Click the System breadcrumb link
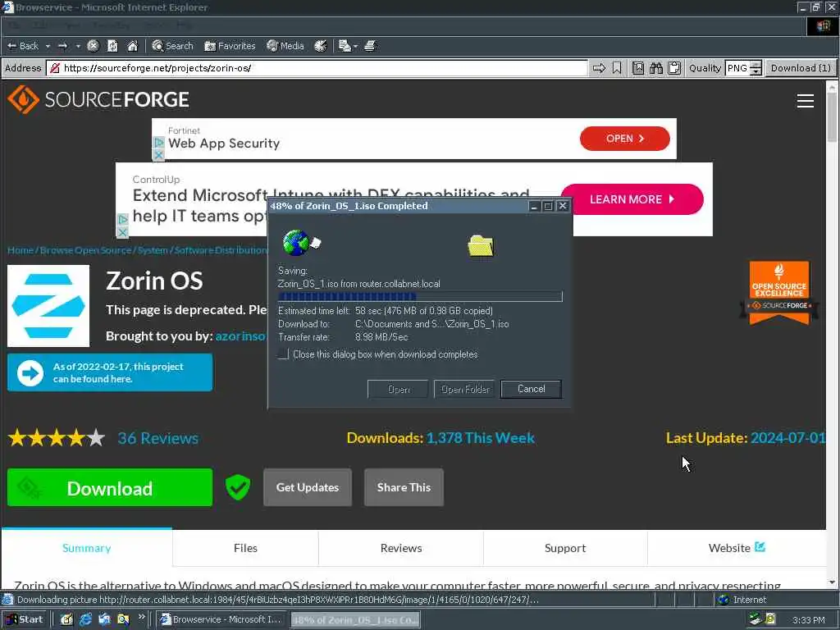840x630 pixels. click(x=153, y=250)
